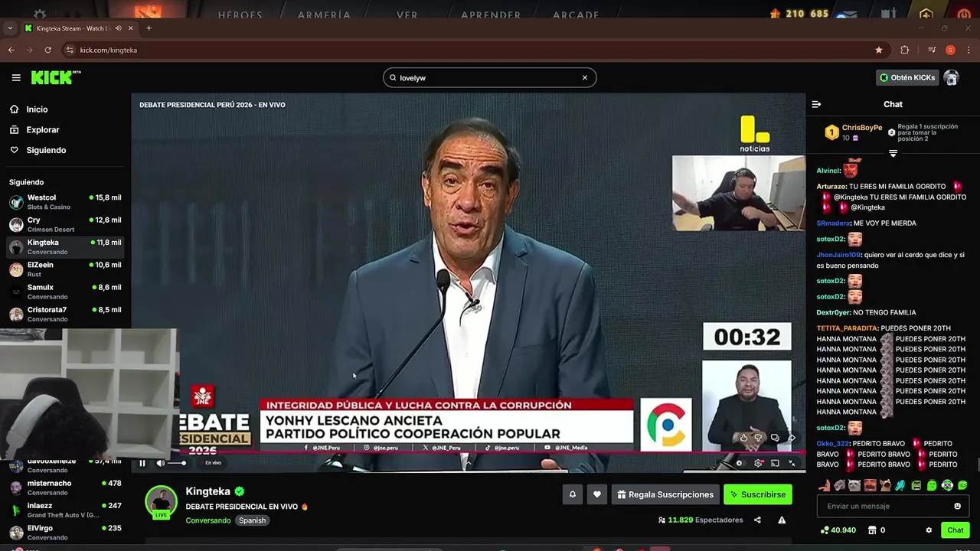Open the emoji picker in chat input
The height and width of the screenshot is (551, 980).
[x=957, y=506]
